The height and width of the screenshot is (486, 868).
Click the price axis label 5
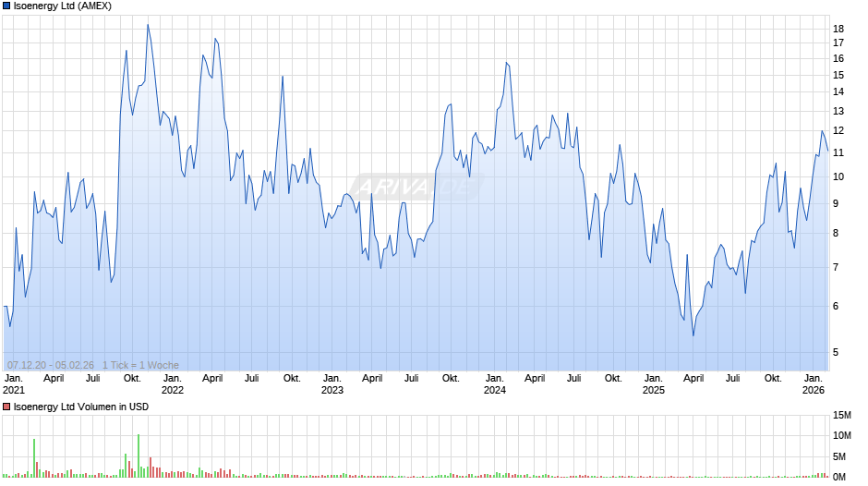[836, 352]
